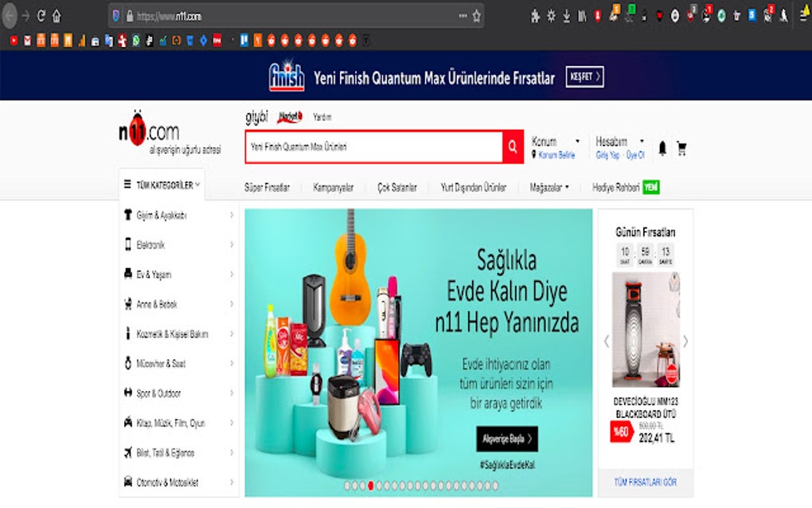Select the active red carousel dot

371,486
